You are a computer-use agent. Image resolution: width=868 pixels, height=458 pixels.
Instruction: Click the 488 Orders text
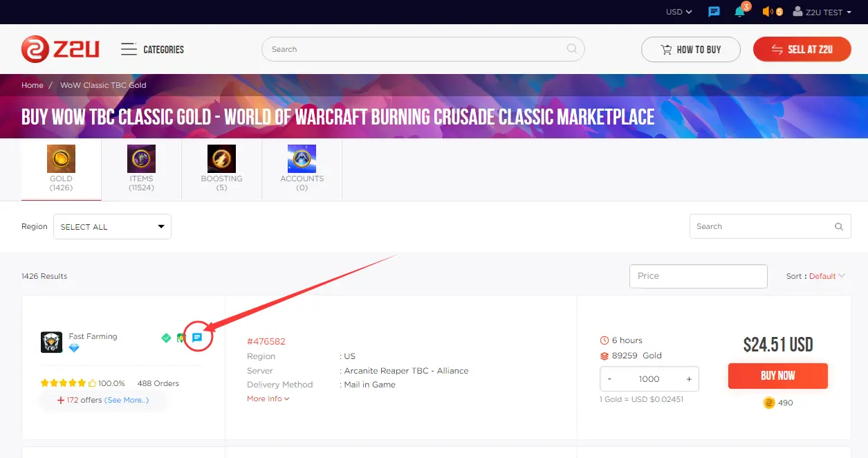(158, 383)
